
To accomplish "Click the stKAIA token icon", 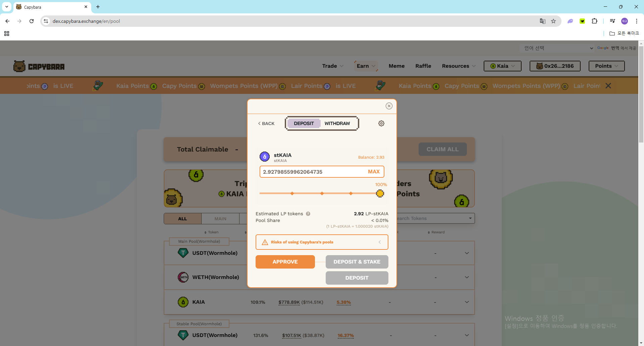I will click(265, 157).
